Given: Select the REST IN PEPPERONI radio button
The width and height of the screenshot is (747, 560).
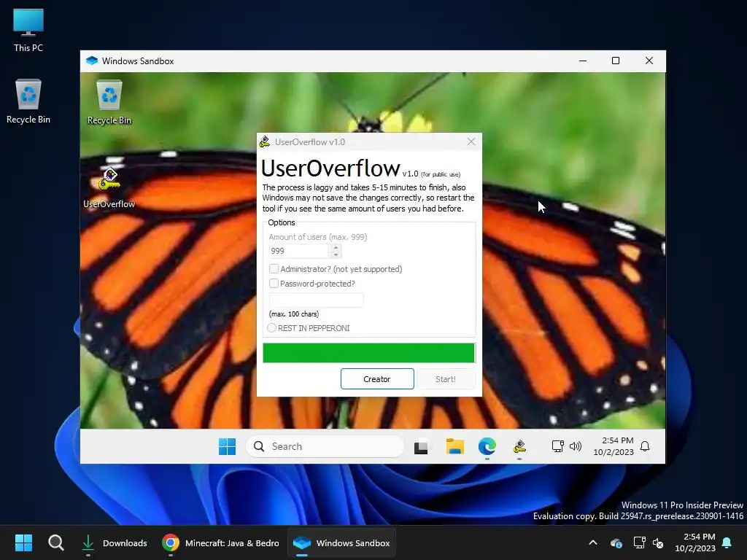Looking at the screenshot, I should [x=271, y=328].
